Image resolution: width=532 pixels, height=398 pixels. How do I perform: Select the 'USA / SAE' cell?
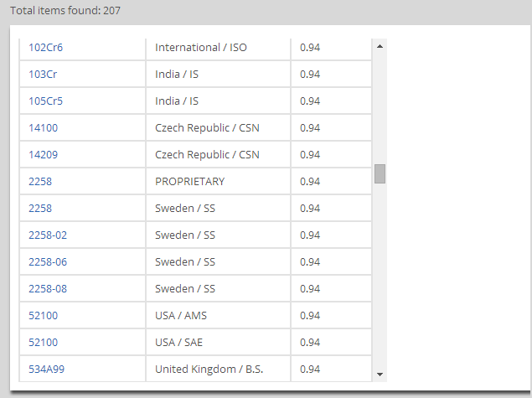point(218,343)
